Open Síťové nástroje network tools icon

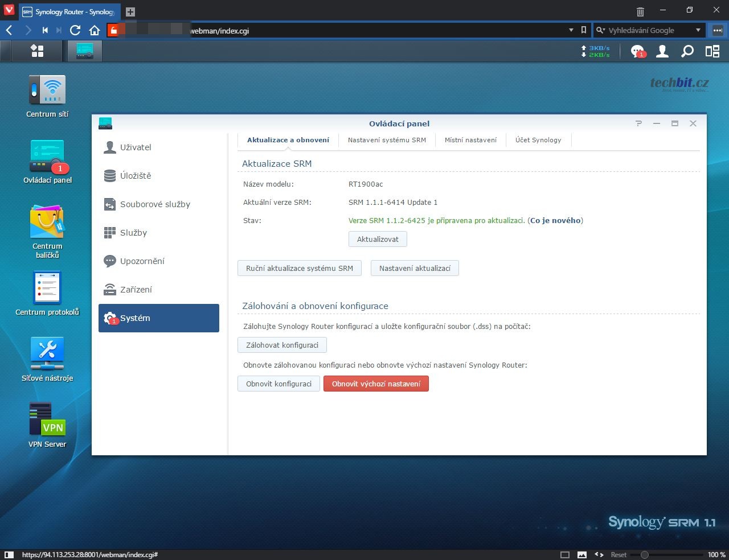47,355
